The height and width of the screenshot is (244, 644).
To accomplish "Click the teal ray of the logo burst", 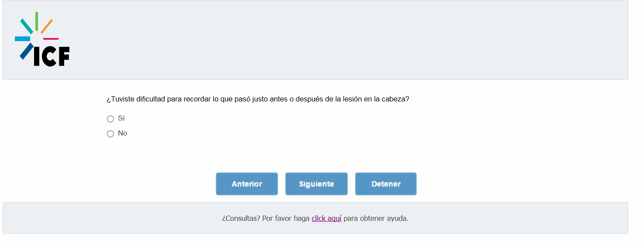I will tap(27, 26).
